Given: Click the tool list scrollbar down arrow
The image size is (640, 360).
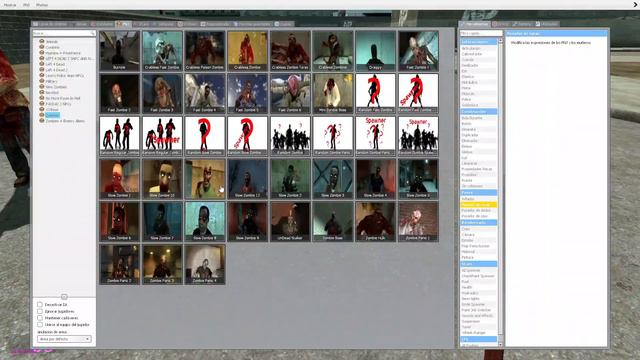Looking at the screenshot, I should tap(500, 344).
